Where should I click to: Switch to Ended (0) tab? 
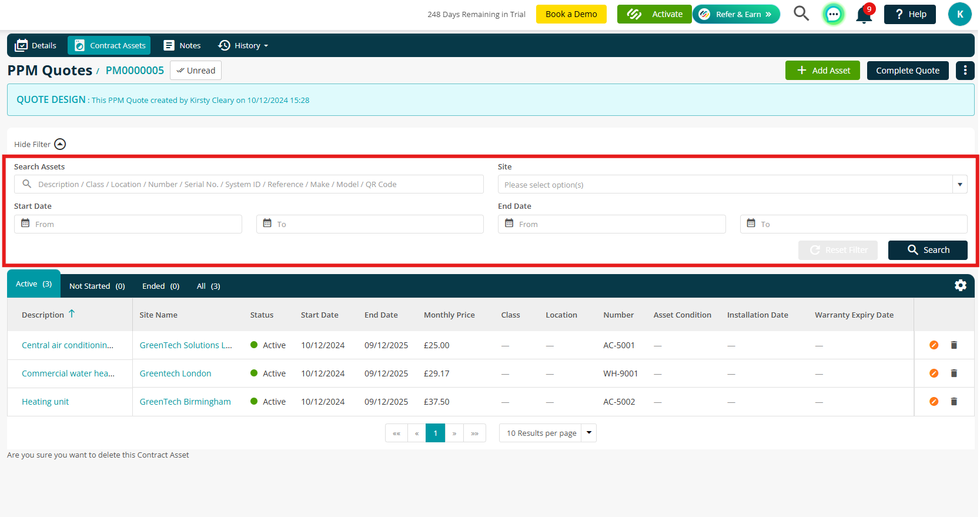click(160, 286)
